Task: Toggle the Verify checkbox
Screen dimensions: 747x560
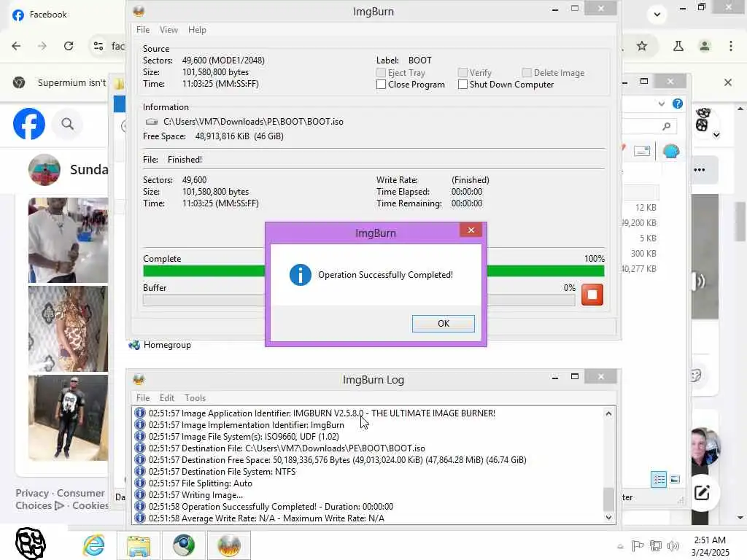Action: 462,72
